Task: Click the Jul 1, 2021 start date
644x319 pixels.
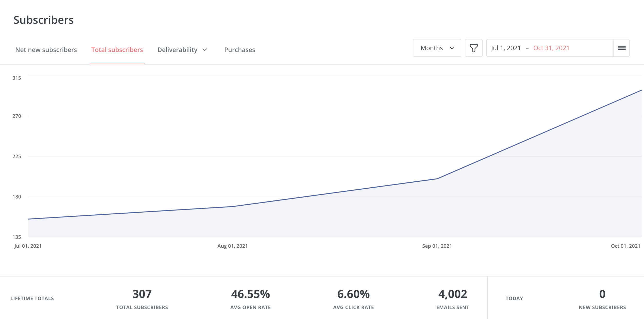Action: click(506, 48)
